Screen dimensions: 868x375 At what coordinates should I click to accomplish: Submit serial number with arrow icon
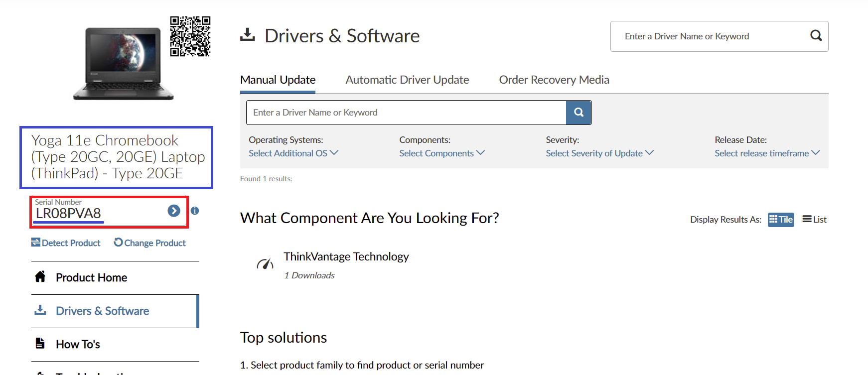pyautogui.click(x=173, y=211)
